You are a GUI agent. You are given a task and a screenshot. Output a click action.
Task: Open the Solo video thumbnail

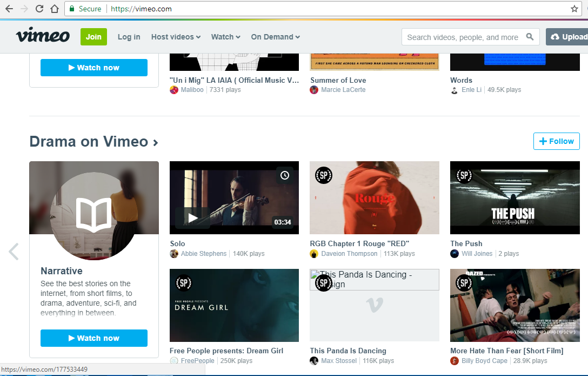(235, 198)
